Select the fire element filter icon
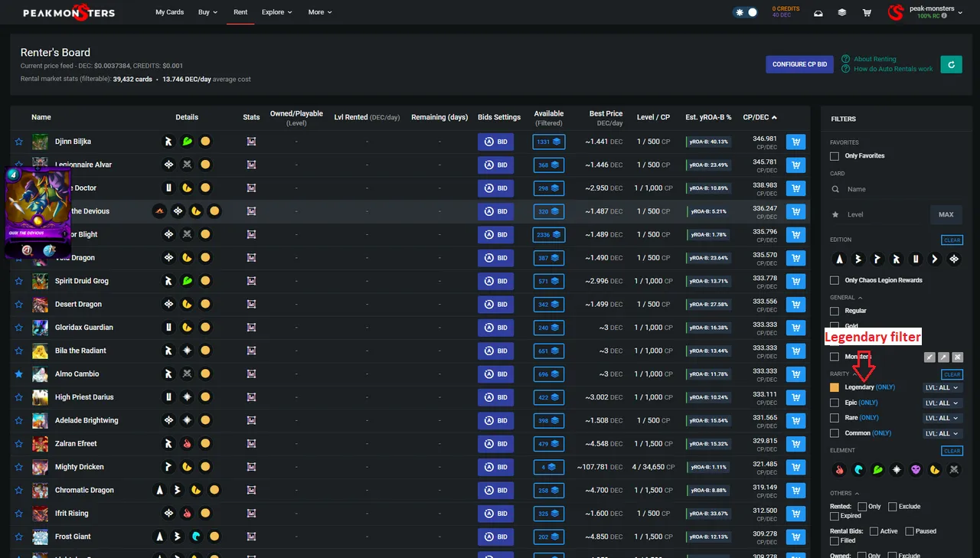This screenshot has height=558, width=980. [x=839, y=470]
